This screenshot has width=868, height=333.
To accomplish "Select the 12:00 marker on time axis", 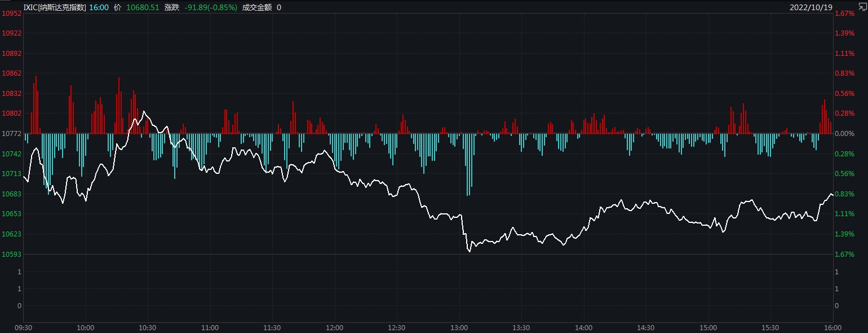I will point(334,327).
